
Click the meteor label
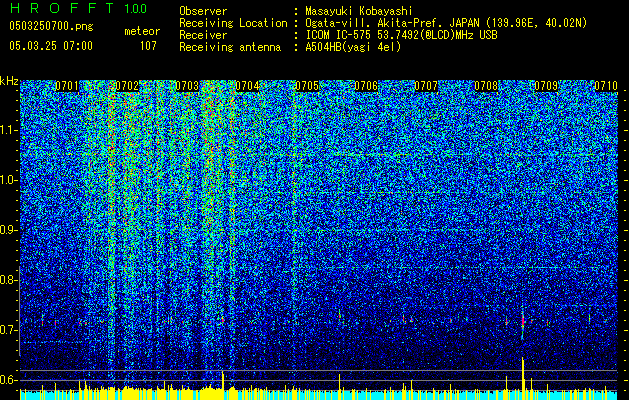click(x=142, y=31)
